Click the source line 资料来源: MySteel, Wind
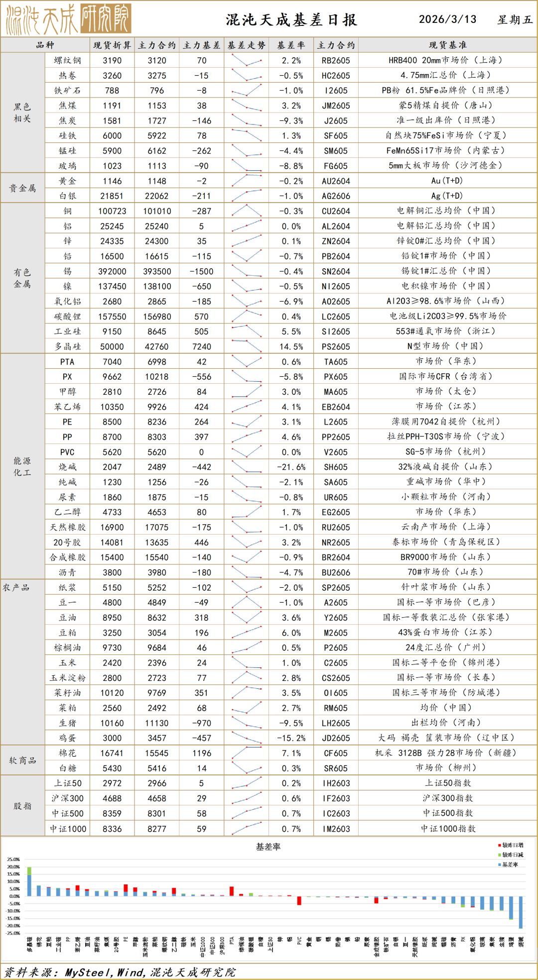This screenshot has width=538, height=980. point(120,972)
